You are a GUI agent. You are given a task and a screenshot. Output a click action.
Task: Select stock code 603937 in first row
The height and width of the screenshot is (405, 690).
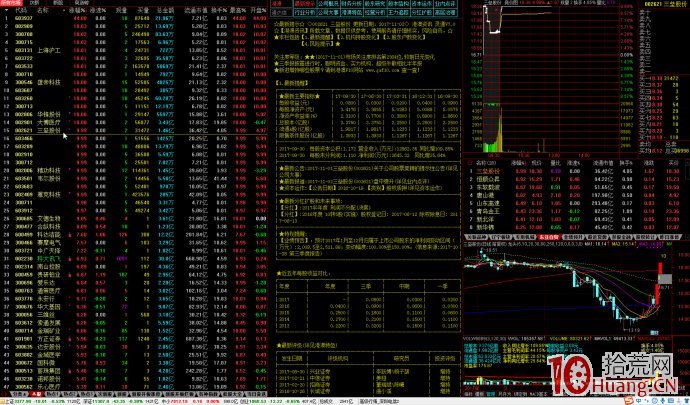pyautogui.click(x=24, y=18)
